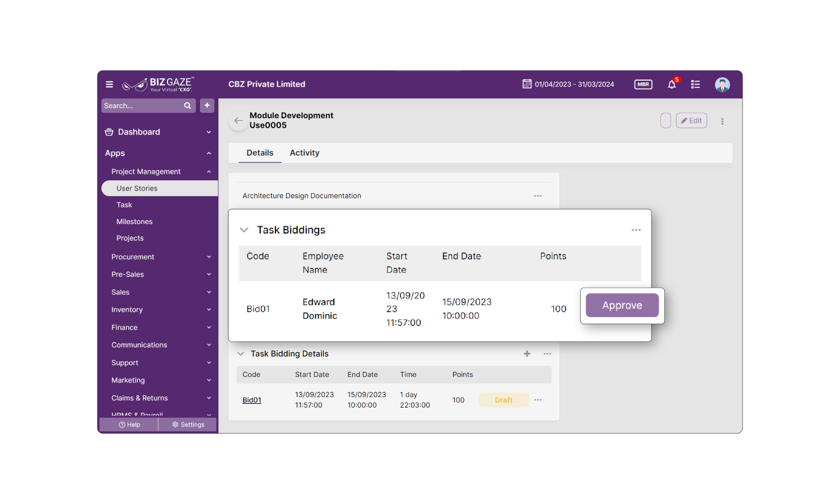Click the plus button beside search

coord(207,105)
